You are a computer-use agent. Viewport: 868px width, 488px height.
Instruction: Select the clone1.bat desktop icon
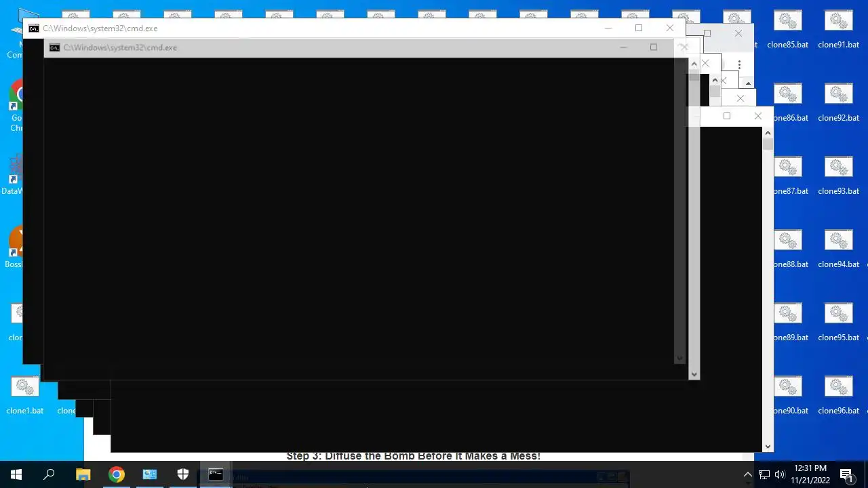tap(25, 396)
